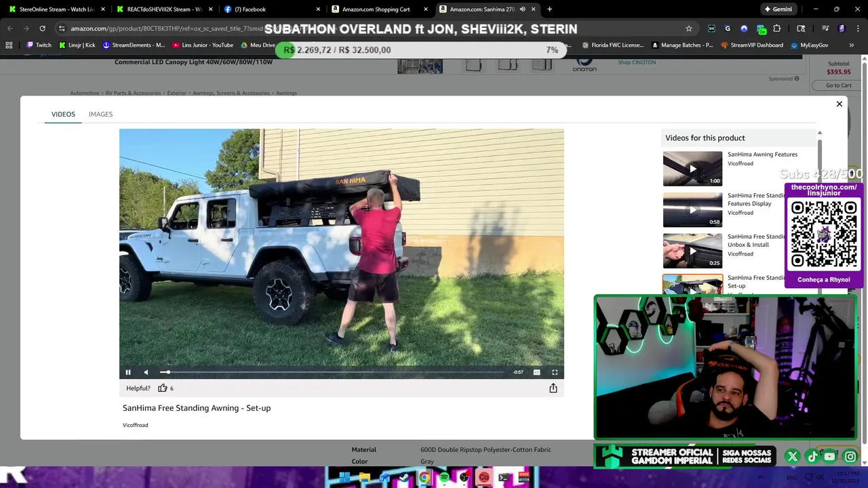This screenshot has height=488, width=868.
Task: Open the SanHima Awning Features title link
Action: point(762,155)
